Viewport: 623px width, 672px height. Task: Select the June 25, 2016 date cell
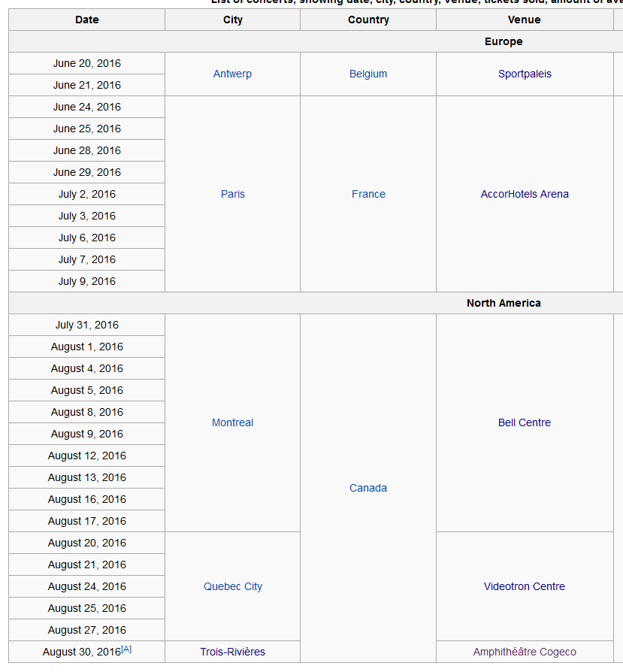[x=87, y=129]
